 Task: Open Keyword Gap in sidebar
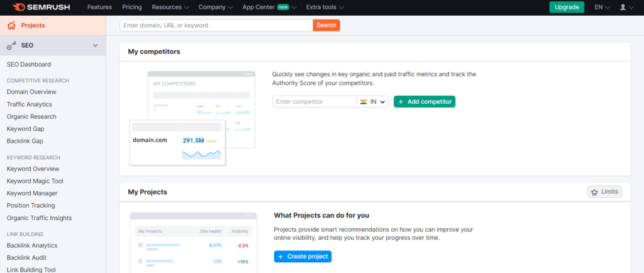pyautogui.click(x=25, y=129)
